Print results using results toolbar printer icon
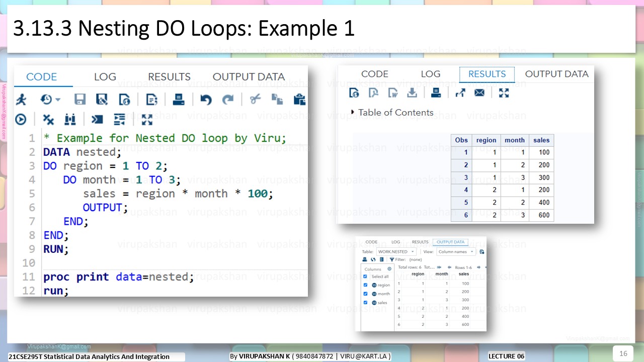Screen dimensions: 644x362 [436, 93]
